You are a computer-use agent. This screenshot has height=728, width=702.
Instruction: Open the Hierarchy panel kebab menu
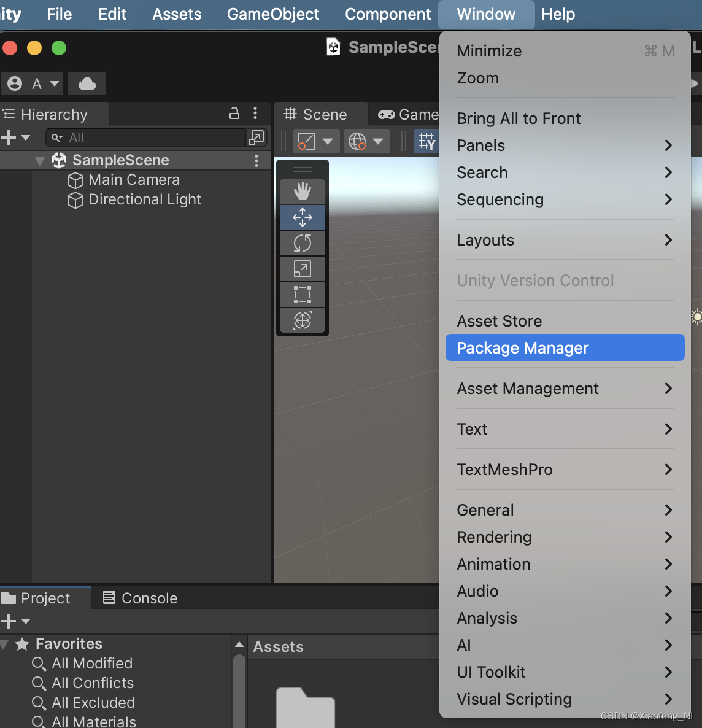click(255, 114)
